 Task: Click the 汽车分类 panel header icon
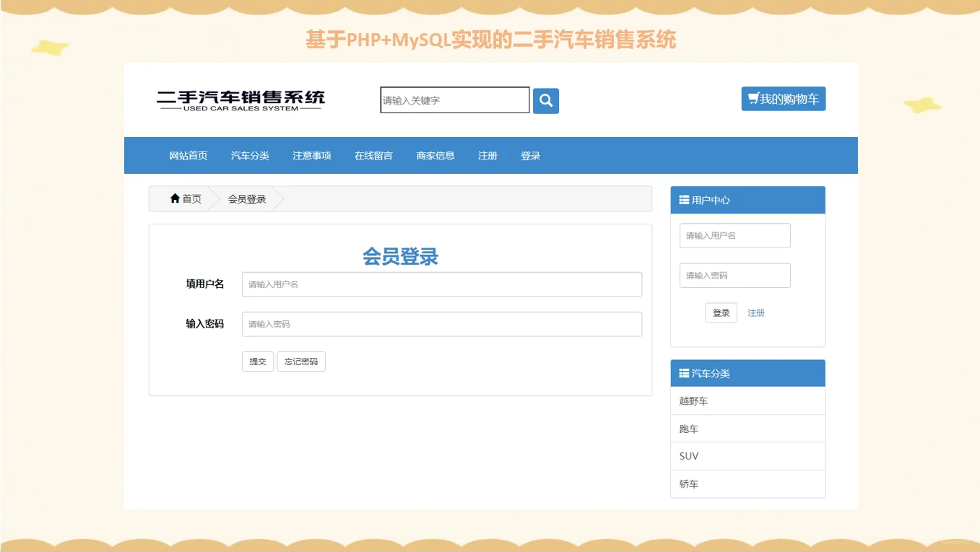(683, 373)
